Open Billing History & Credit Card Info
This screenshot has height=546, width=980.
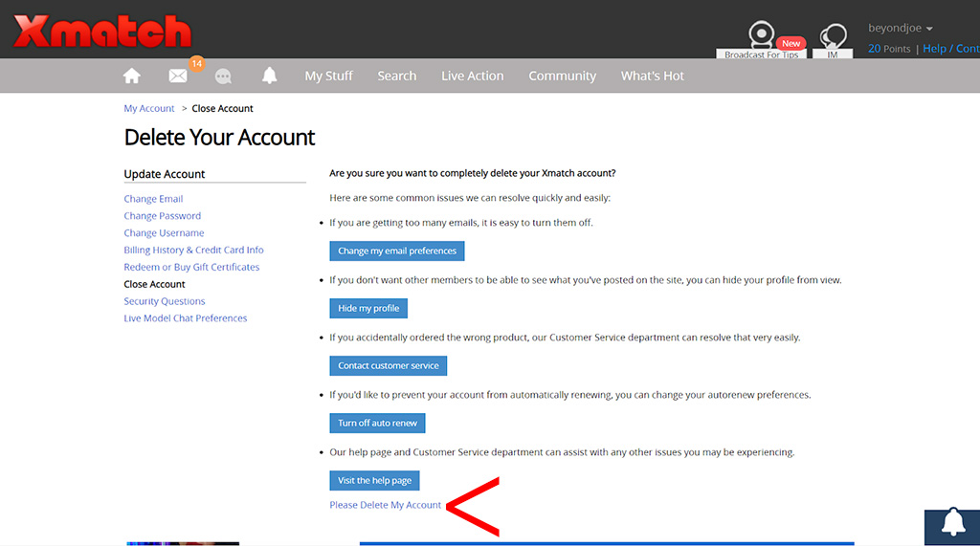[x=193, y=250]
